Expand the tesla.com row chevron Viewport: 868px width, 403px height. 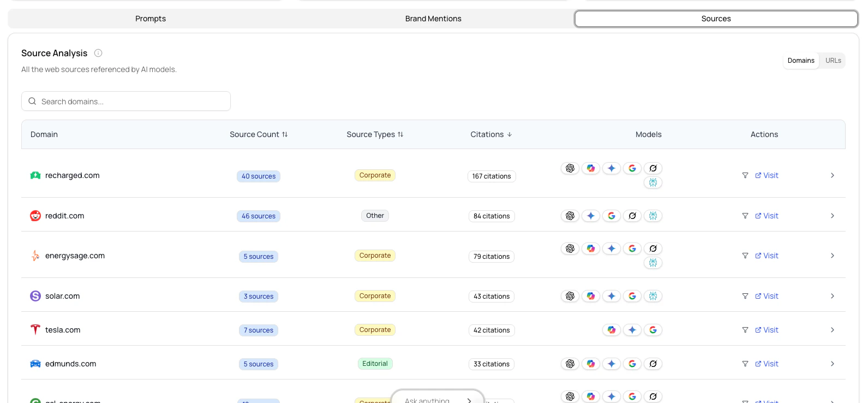coord(833,330)
